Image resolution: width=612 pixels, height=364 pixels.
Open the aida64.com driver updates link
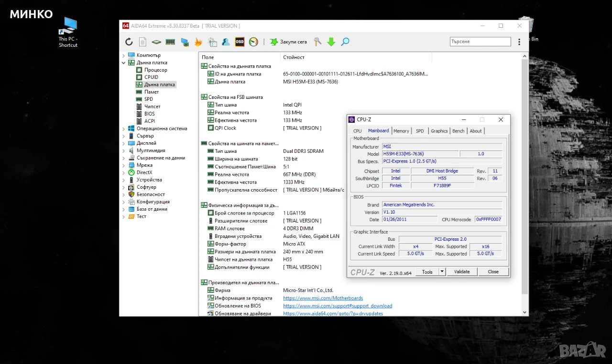point(333,313)
